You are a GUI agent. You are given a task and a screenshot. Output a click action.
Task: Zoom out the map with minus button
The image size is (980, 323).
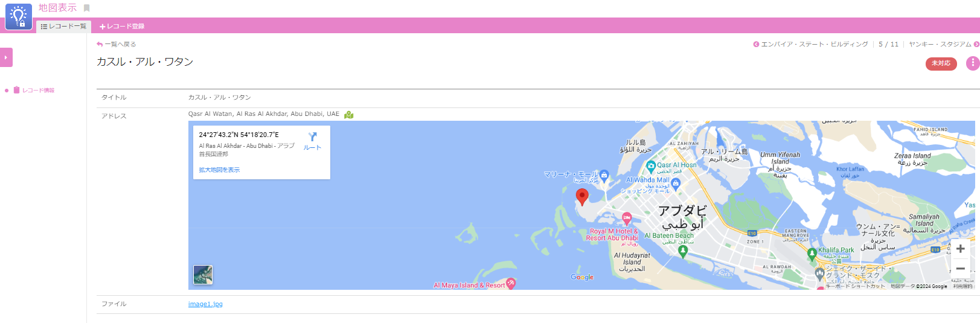pyautogui.click(x=960, y=269)
